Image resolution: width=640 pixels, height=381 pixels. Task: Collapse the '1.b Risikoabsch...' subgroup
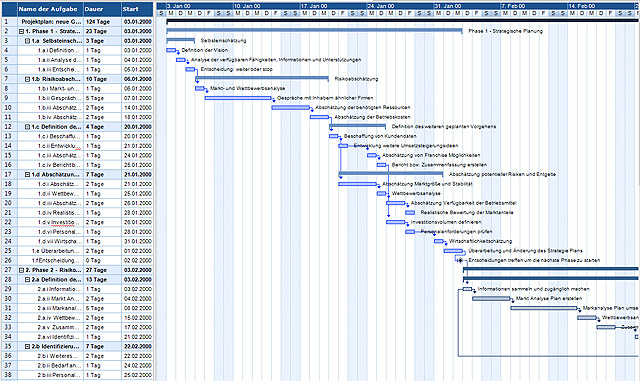(27, 79)
